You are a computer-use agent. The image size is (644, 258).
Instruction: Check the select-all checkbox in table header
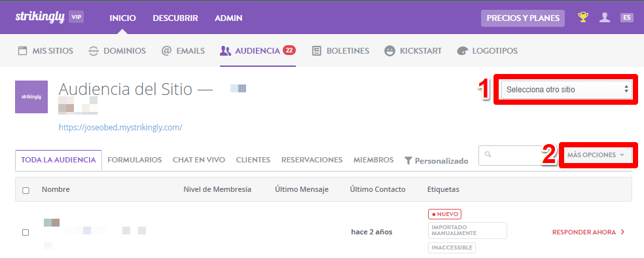26,190
